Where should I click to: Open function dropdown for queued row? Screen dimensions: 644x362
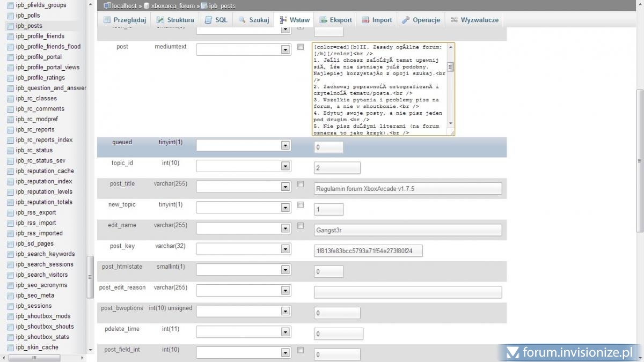(x=244, y=146)
